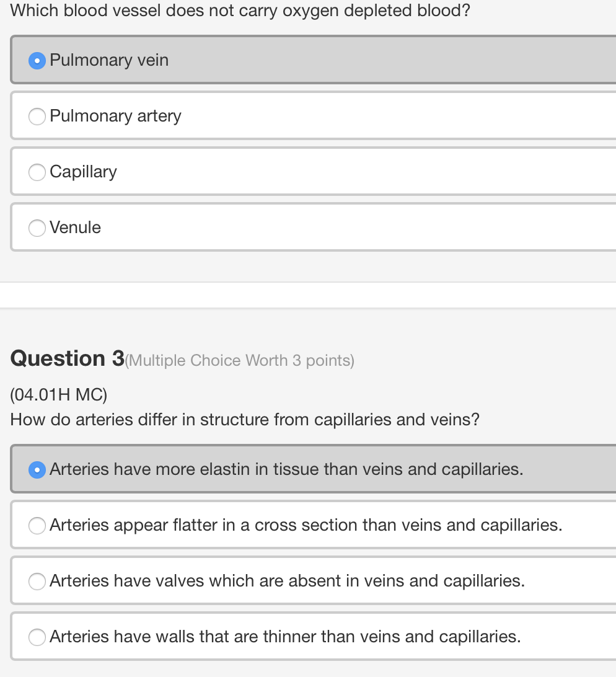Click the '(04.01H MC)' code label

[x=59, y=395]
